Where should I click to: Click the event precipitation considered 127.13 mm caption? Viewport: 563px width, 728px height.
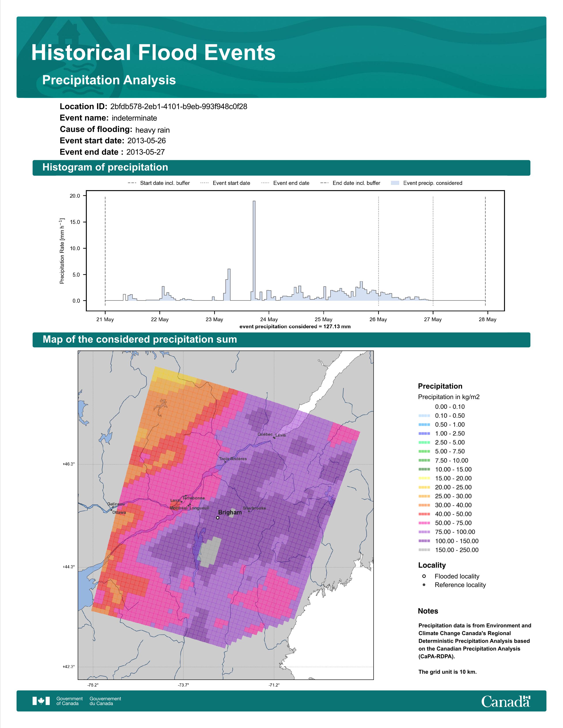[x=295, y=327]
